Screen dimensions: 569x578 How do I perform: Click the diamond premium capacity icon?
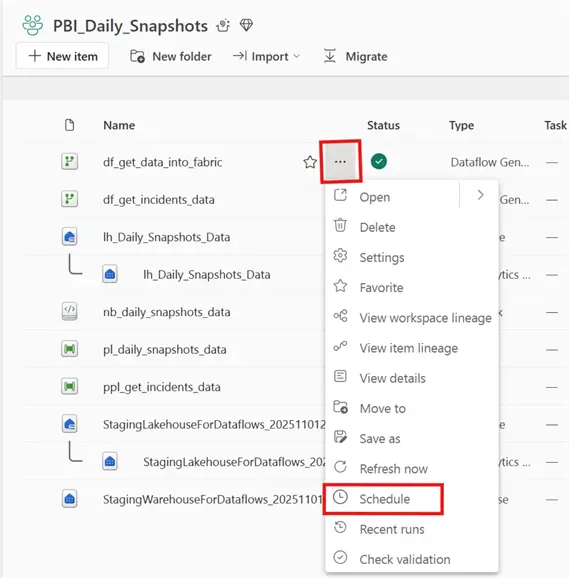pyautogui.click(x=246, y=25)
